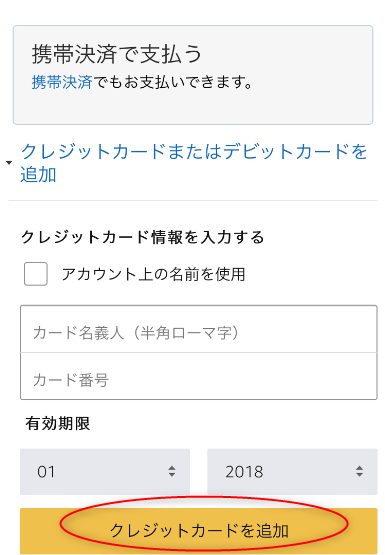Image resolution: width=385 pixels, height=555 pixels.
Task: Open the blue 携帯決済 link
Action: (x=62, y=82)
